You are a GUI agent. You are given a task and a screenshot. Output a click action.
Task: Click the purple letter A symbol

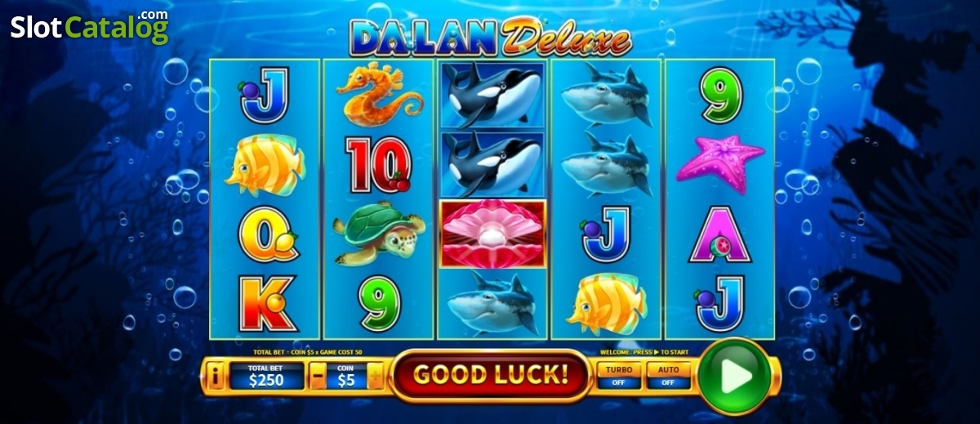point(719,234)
